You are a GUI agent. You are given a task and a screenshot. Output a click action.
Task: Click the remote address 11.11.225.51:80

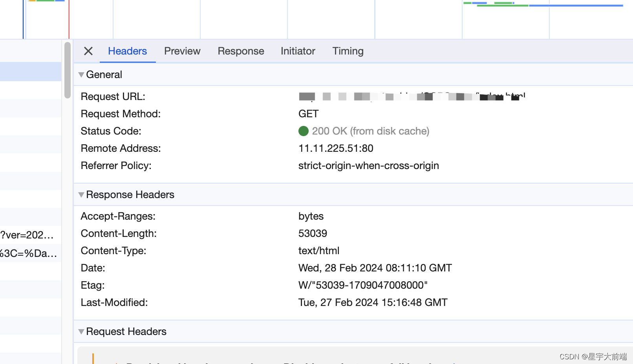click(x=336, y=148)
